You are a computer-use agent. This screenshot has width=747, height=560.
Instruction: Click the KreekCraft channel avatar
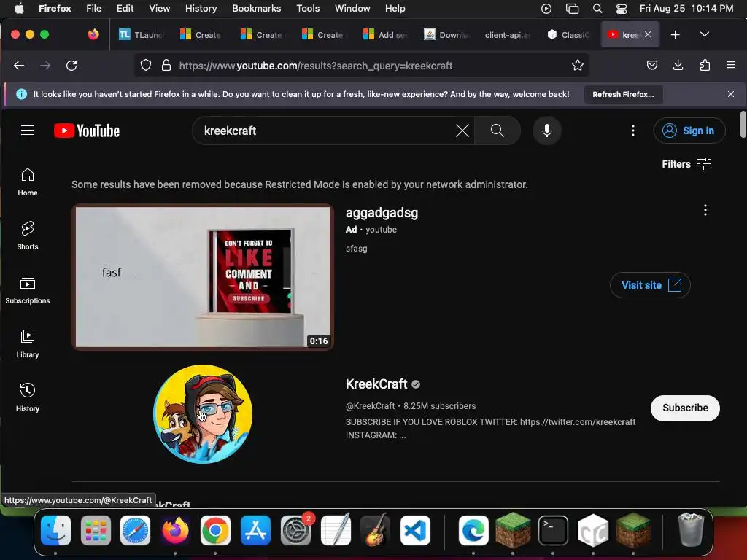[203, 414]
